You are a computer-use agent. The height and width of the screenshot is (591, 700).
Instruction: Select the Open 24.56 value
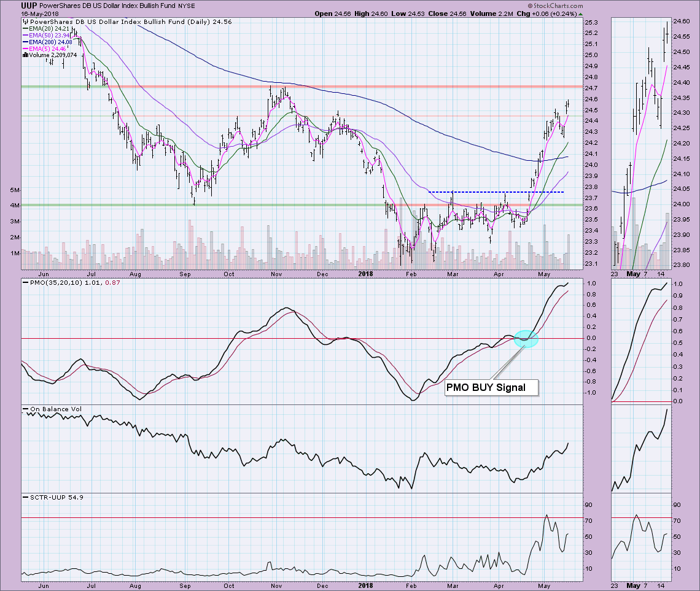tap(333, 14)
